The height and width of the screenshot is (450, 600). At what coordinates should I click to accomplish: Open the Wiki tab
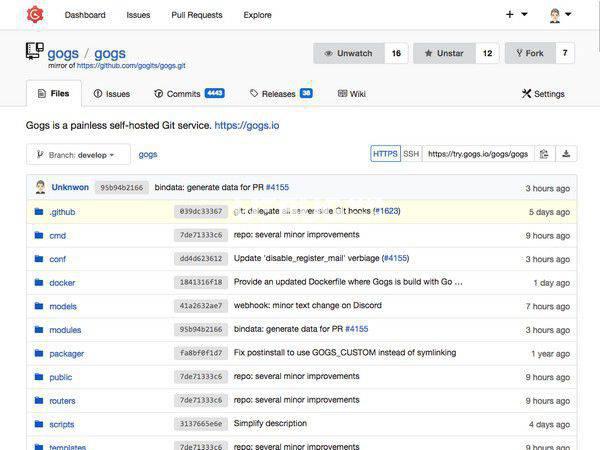coord(352,94)
